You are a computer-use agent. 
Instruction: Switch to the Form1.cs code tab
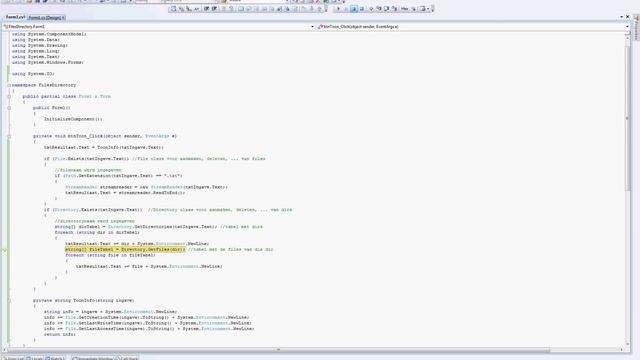point(15,17)
